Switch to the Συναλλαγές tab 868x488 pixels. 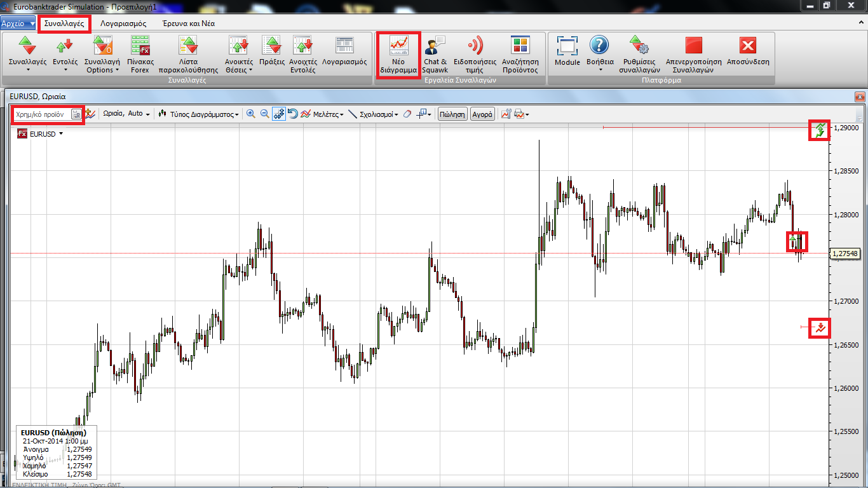[64, 24]
